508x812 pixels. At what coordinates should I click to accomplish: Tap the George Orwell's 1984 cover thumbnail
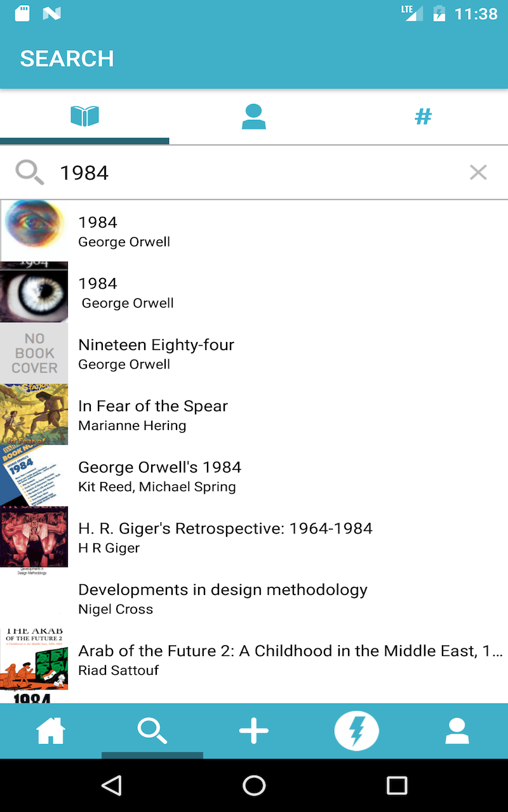tap(34, 476)
